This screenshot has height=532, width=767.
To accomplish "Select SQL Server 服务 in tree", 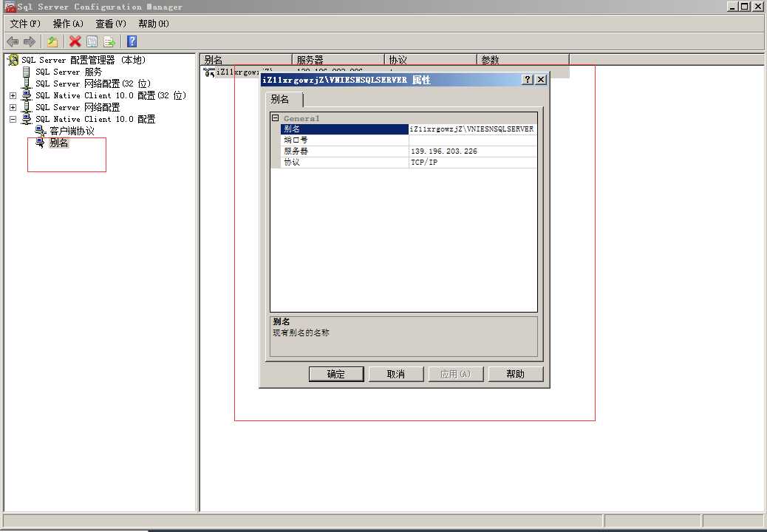I will point(69,72).
